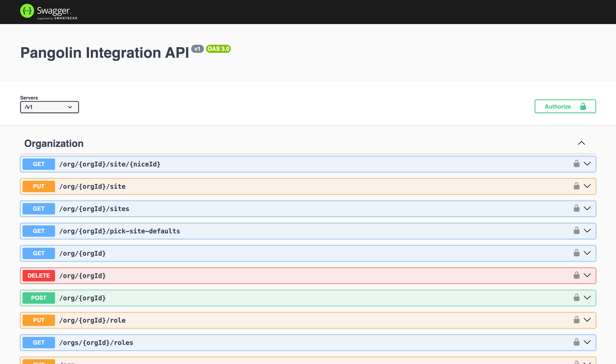Screen dimensions: 616x364
Task: Click lock icon on PUT /org/{orgId}/site row
Action: click(x=577, y=186)
